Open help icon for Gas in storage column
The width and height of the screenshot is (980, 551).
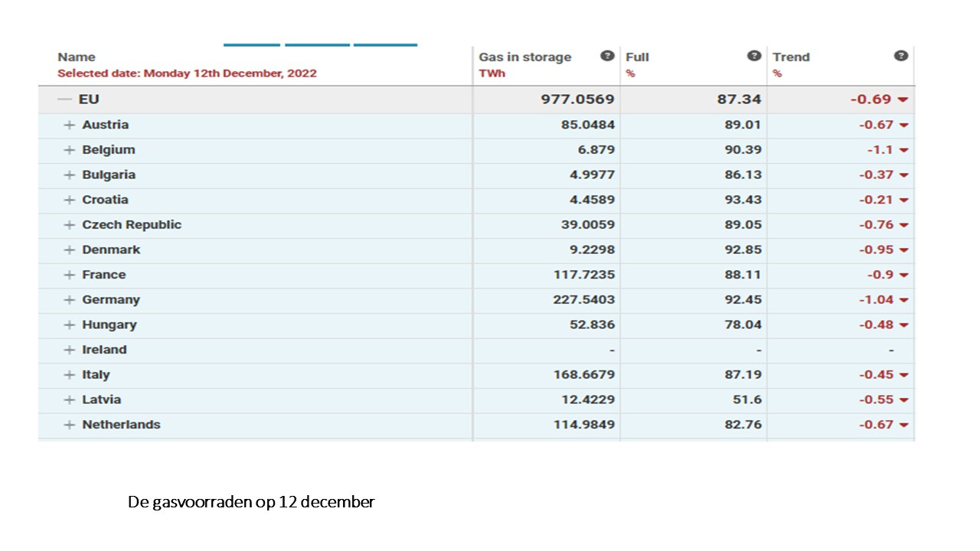coord(607,56)
